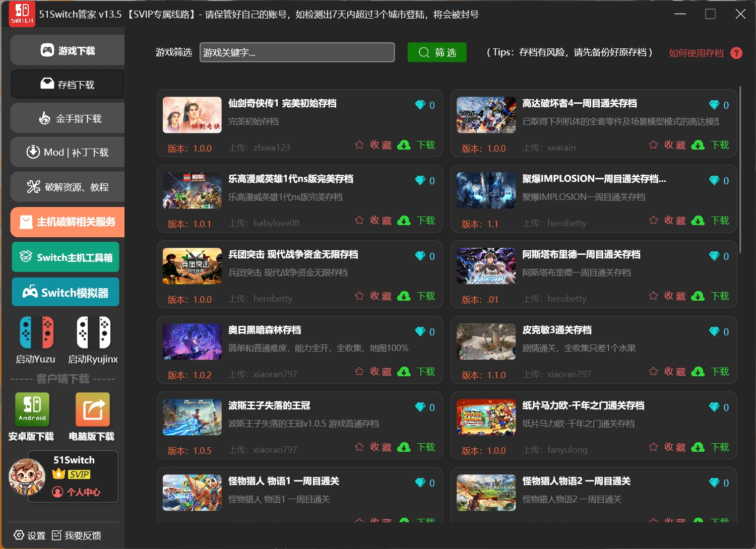This screenshot has width=756, height=549.
Task: Click uploader name fanyulong on 纸片马力欧 card
Action: (568, 450)
